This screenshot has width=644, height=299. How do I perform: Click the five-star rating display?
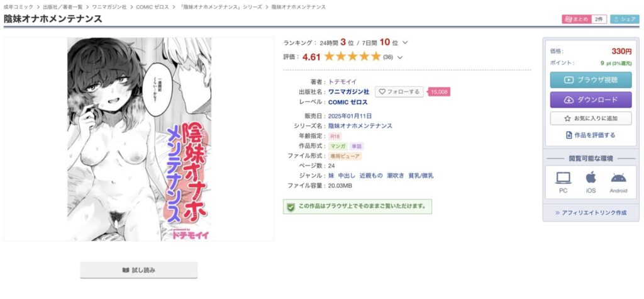[x=352, y=57]
